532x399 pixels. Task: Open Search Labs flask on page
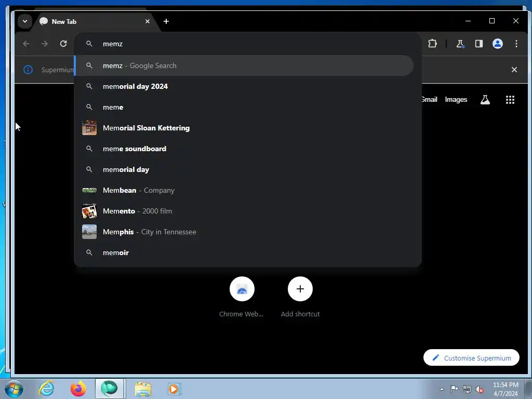pyautogui.click(x=485, y=99)
